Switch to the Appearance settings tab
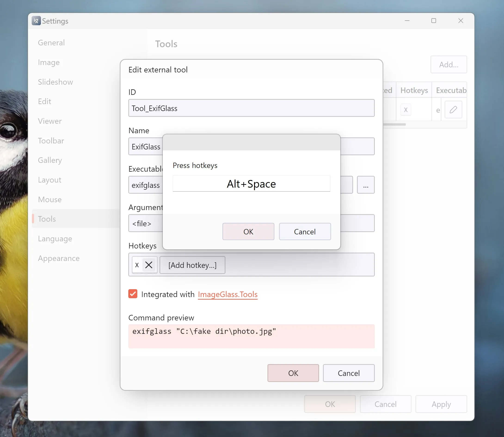The width and height of the screenshot is (504, 437). click(x=58, y=258)
